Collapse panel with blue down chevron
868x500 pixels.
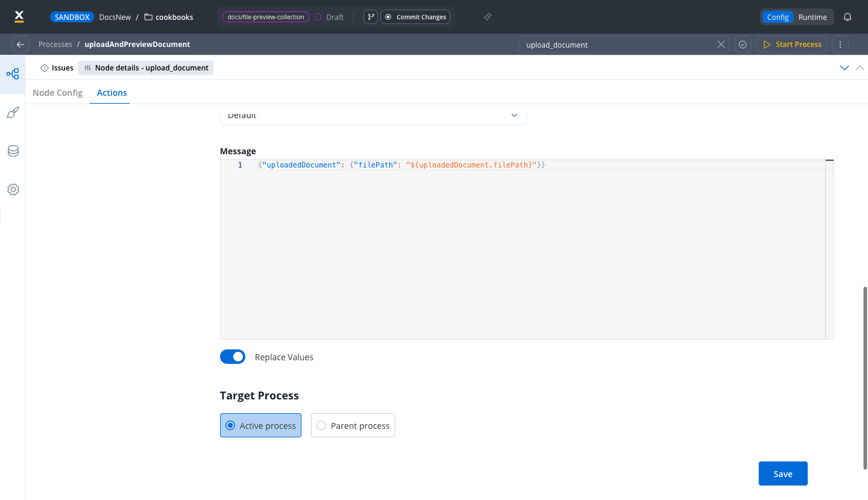(844, 68)
